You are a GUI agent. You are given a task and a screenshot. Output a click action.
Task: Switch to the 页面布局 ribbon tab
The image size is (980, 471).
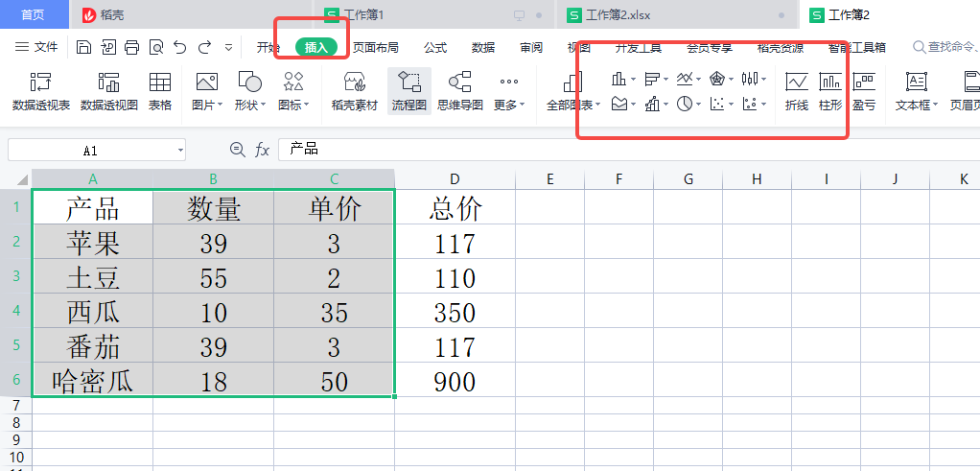[375, 47]
